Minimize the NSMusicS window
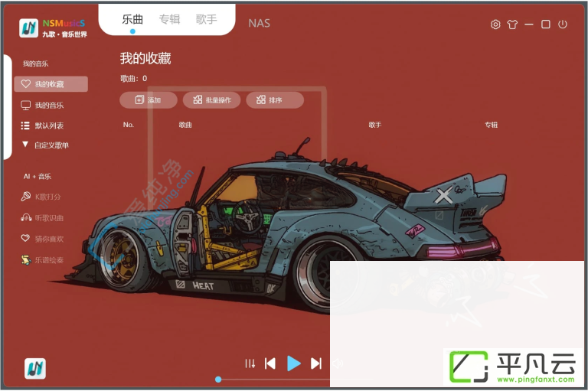The height and width of the screenshot is (391, 588). tap(529, 24)
